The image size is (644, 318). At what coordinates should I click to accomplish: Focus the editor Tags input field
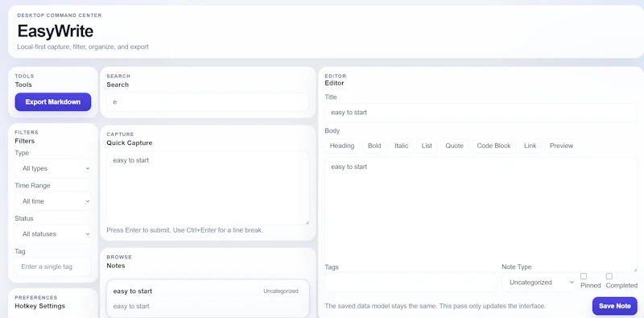click(x=411, y=283)
